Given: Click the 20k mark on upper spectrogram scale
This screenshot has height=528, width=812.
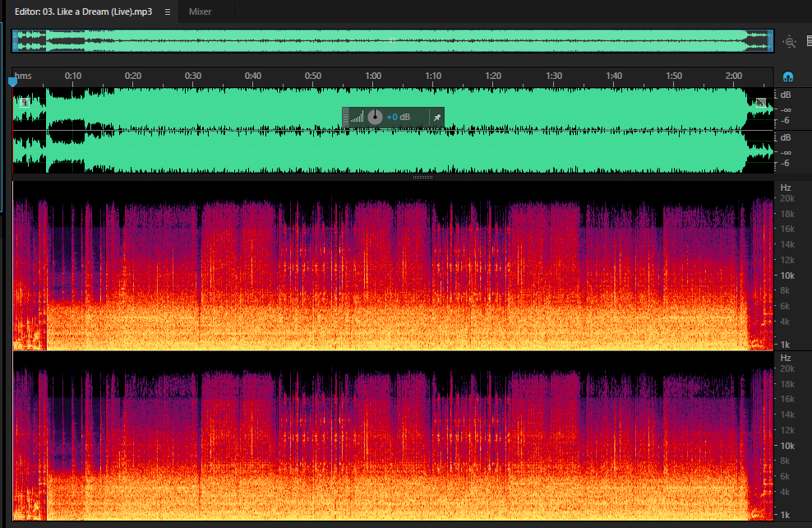Looking at the screenshot, I should (x=787, y=198).
